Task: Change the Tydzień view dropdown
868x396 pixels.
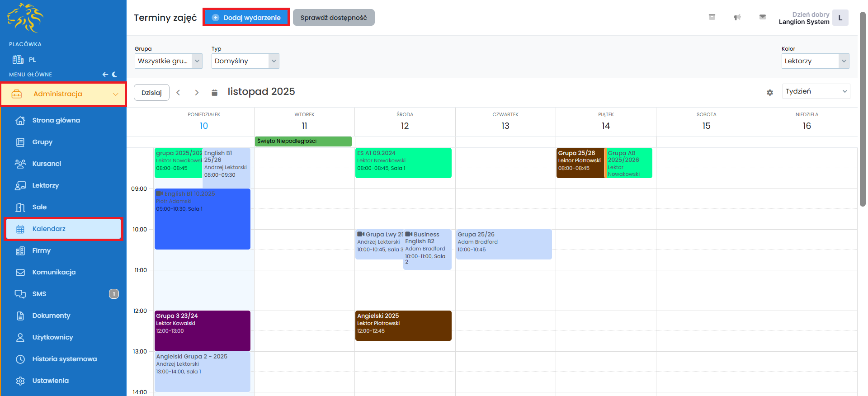Action: [x=816, y=91]
